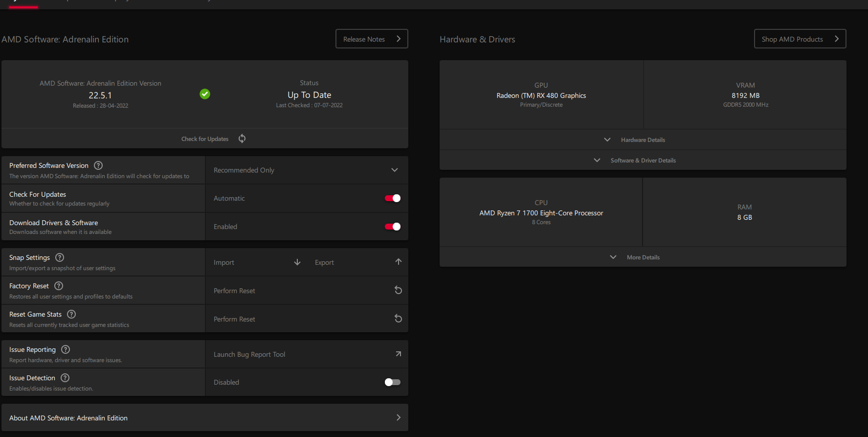The image size is (868, 437).
Task: Open the Release Notes button
Action: [x=372, y=39]
